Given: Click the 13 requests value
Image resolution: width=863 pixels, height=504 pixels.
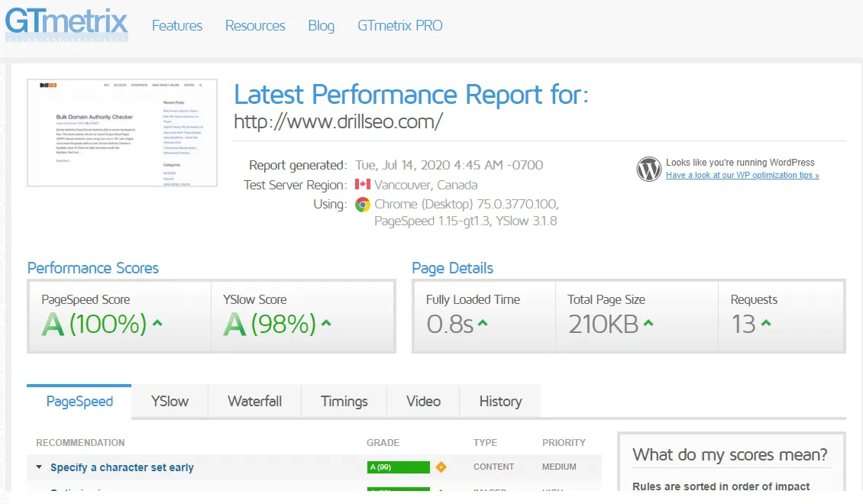Looking at the screenshot, I should pyautogui.click(x=743, y=324).
